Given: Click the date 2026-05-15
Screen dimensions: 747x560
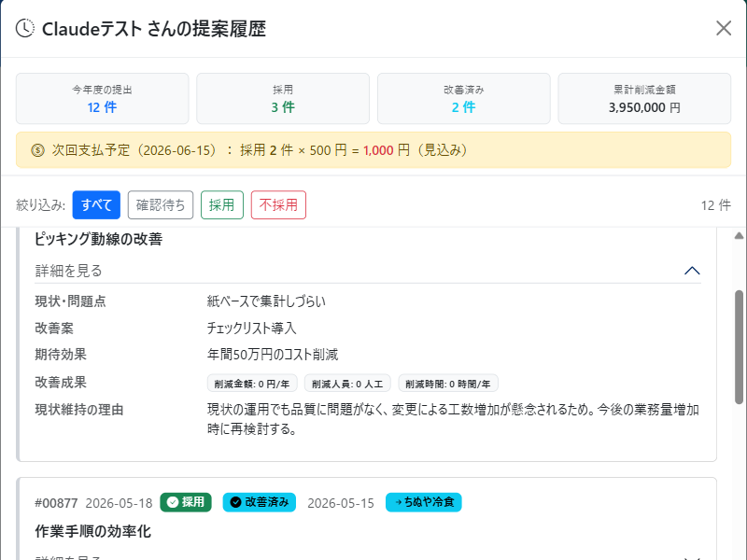Looking at the screenshot, I should pyautogui.click(x=341, y=503).
